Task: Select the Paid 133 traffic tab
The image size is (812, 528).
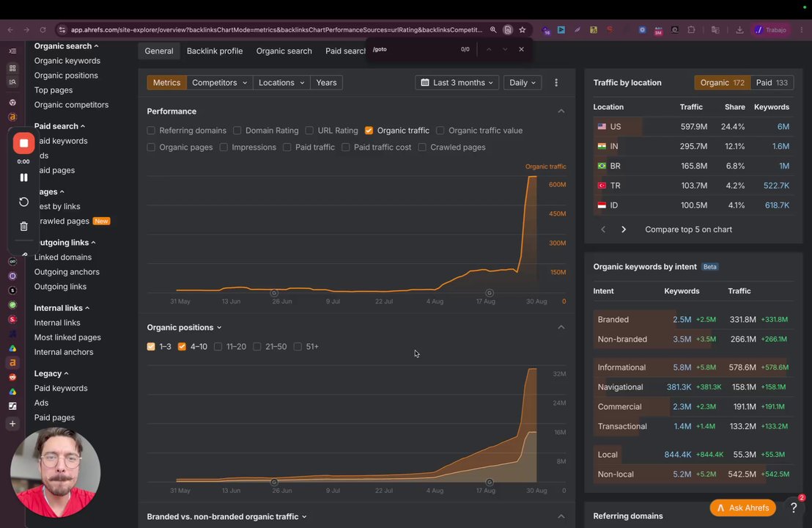Action: [x=772, y=82]
